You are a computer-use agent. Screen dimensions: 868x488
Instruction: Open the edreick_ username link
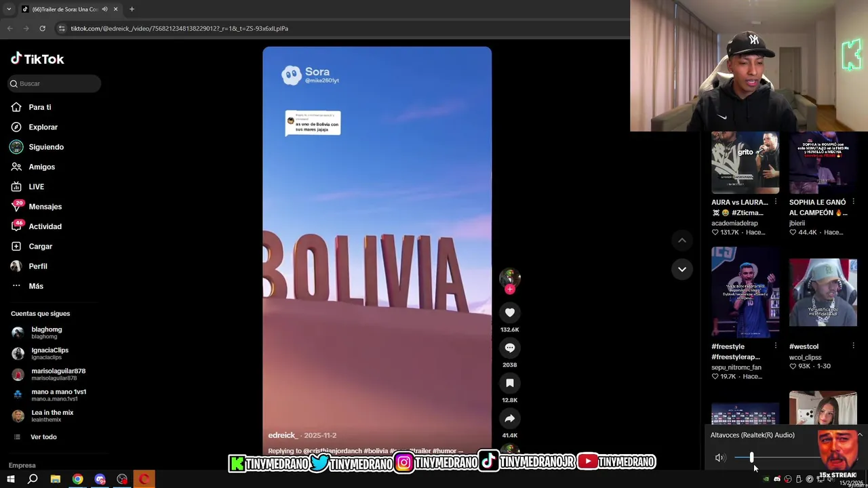[x=283, y=435]
